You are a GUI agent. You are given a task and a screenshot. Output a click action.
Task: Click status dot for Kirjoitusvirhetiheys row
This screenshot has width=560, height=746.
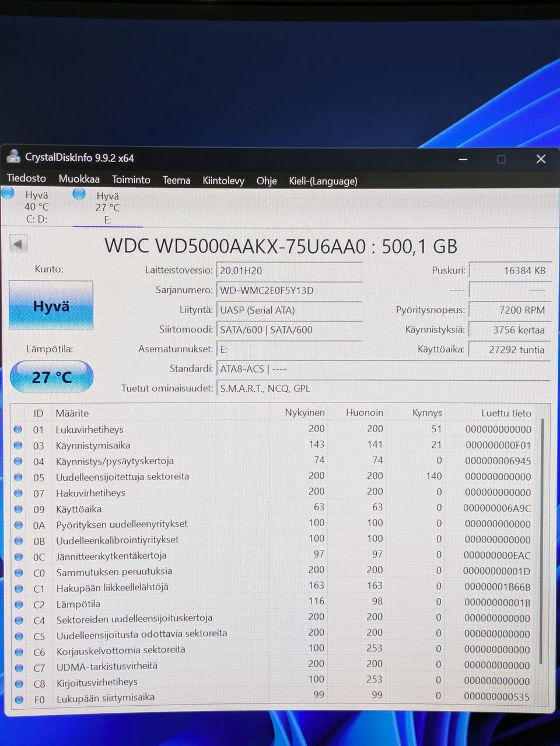pos(19,683)
